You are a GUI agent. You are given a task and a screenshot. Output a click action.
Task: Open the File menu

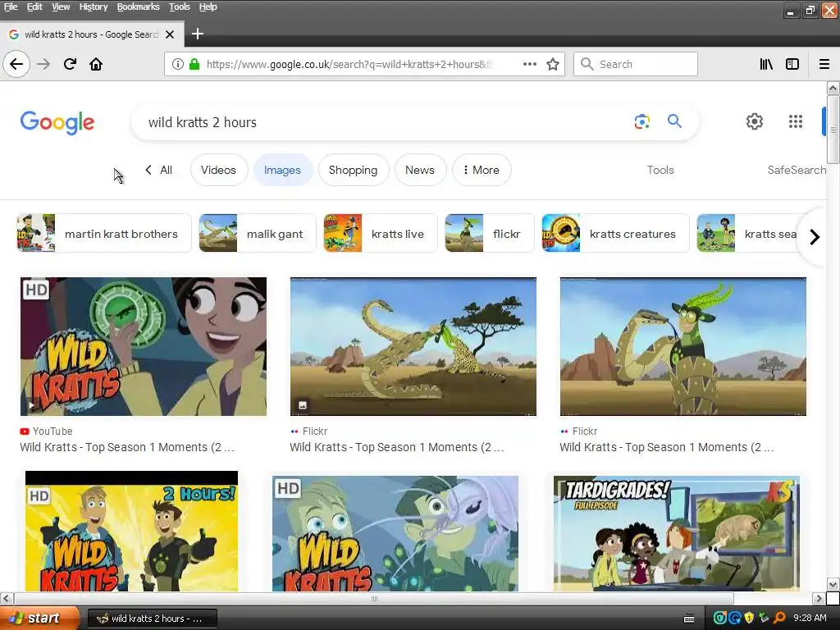[11, 7]
